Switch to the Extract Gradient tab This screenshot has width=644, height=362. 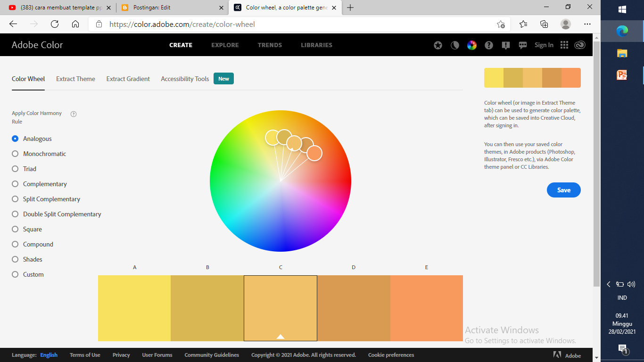[128, 79]
